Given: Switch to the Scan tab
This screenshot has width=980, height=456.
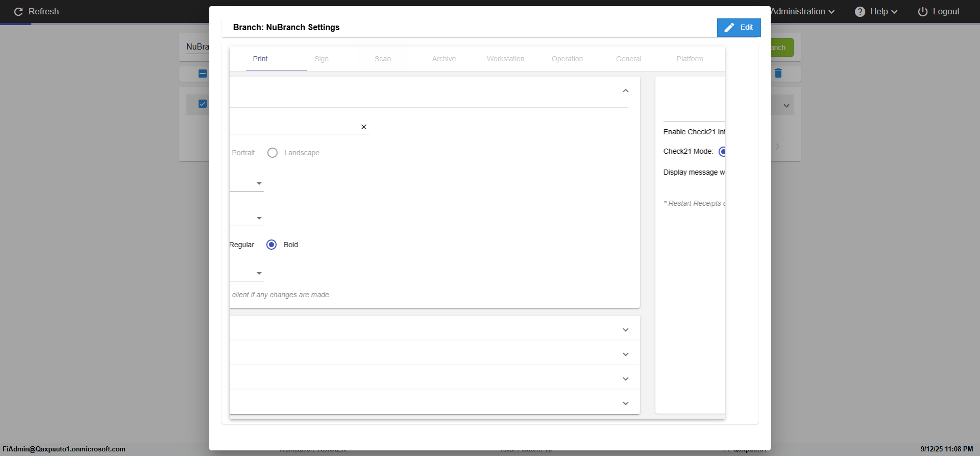Looking at the screenshot, I should click(382, 59).
